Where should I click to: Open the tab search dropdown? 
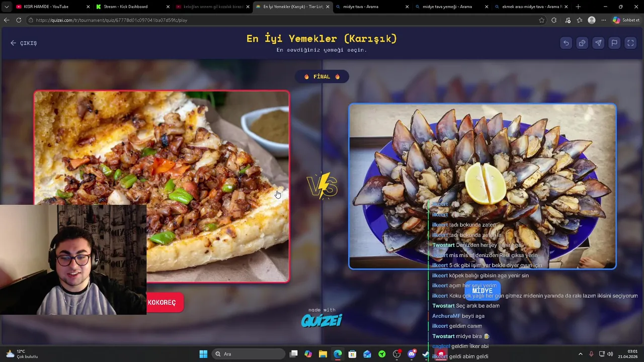[6, 7]
